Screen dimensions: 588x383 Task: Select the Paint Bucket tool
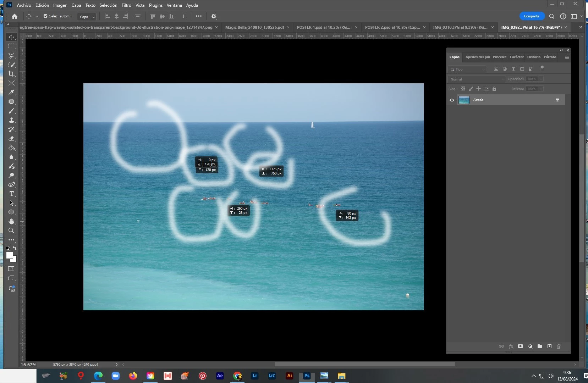pyautogui.click(x=11, y=148)
